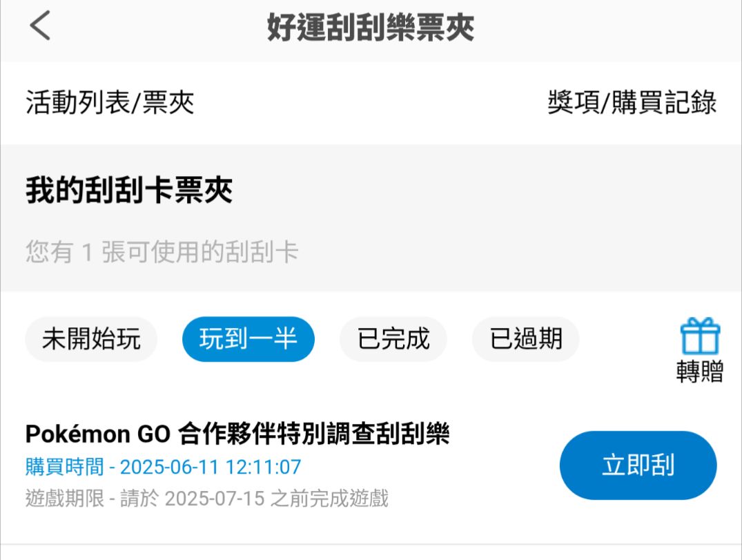The height and width of the screenshot is (560, 742).
Task: Tap the 好運刮刮樂票夾 page title
Action: coord(371,28)
